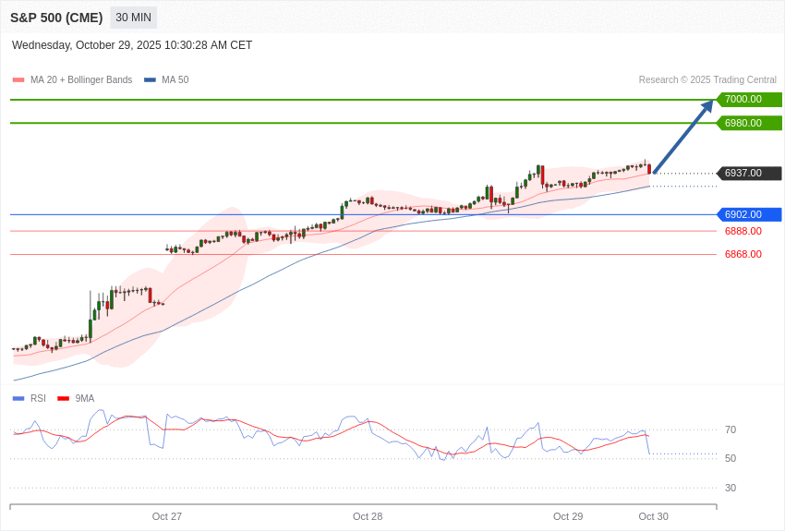Screen dimensions: 785x532
Task: Open the 30 MIN timeframe selector
Action: click(132, 17)
